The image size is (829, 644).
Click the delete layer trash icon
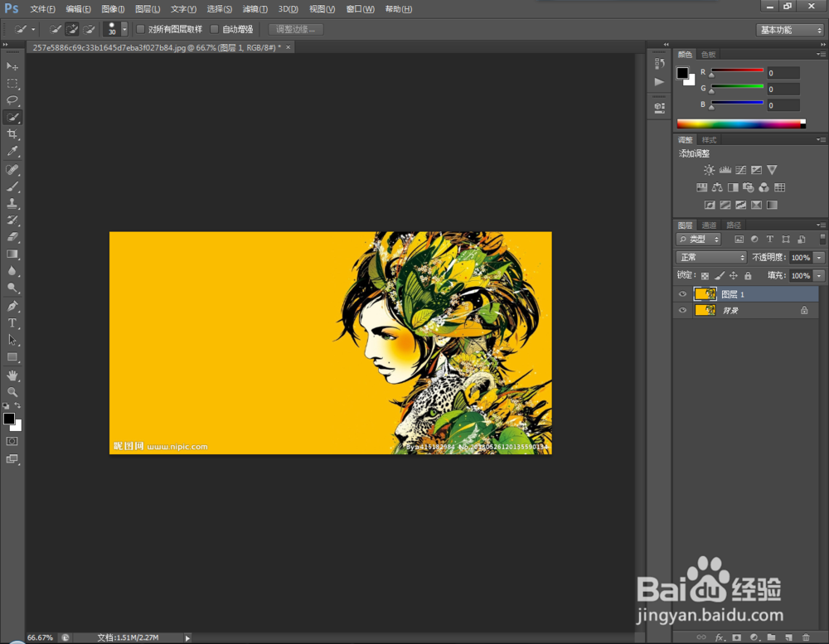[x=806, y=637]
